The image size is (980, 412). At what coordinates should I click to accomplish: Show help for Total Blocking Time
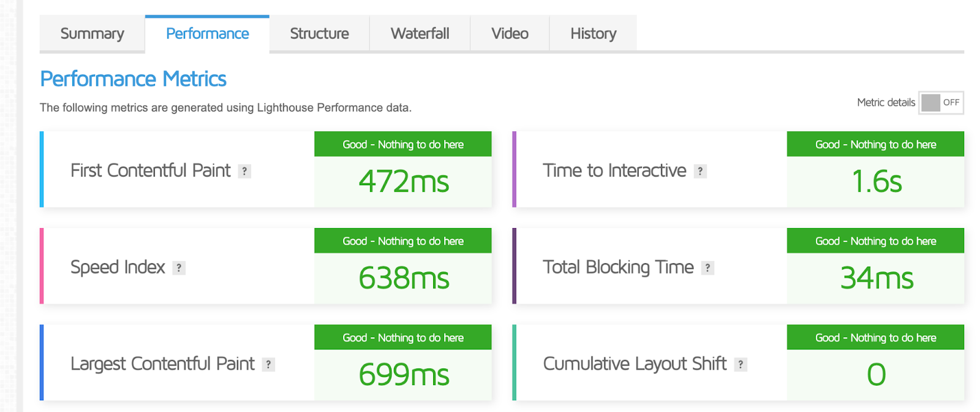coord(707,268)
